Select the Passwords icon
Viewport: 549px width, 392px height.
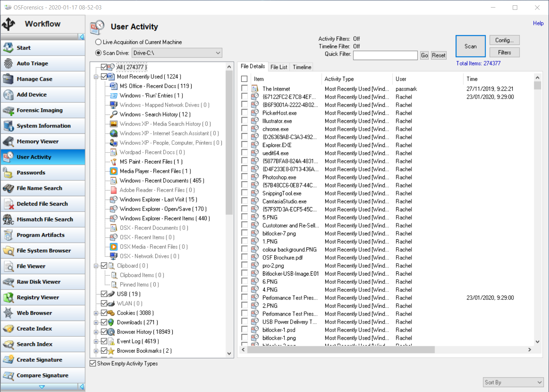(8, 173)
